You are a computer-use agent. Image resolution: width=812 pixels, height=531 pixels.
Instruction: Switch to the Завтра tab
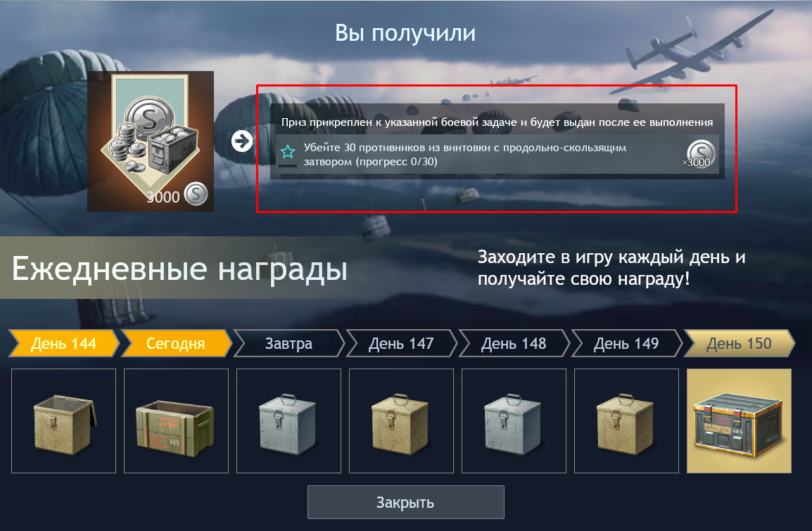(288, 343)
